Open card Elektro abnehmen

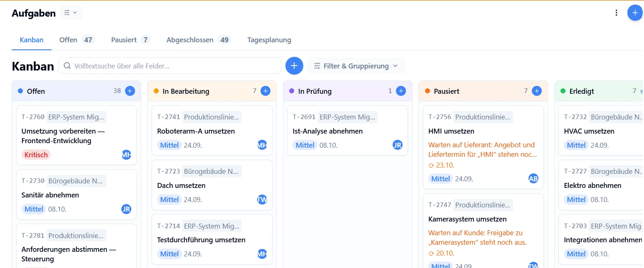pyautogui.click(x=601, y=185)
